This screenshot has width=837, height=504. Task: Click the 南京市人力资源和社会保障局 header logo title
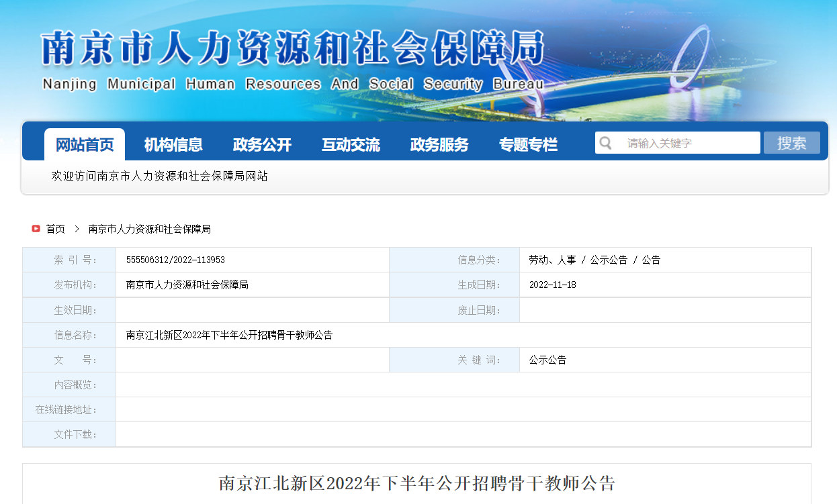point(293,49)
